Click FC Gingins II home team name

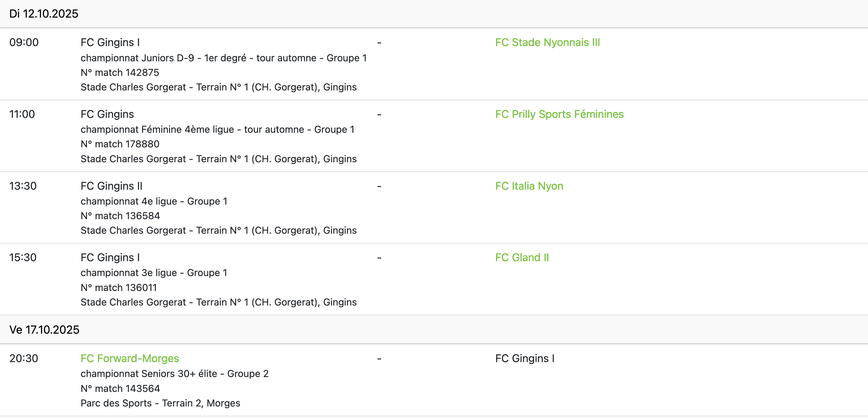click(x=111, y=186)
